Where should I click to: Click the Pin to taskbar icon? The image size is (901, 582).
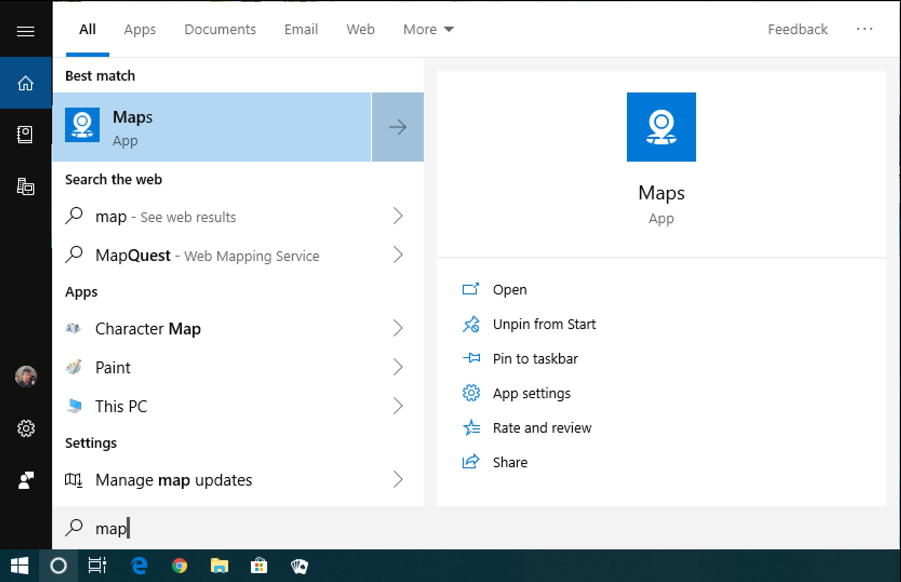471,359
